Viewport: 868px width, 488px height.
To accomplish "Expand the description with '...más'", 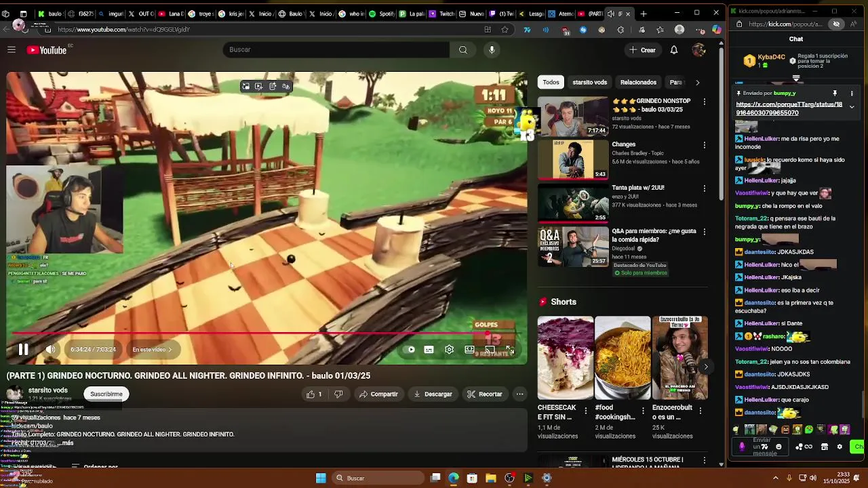I will 66,443.
